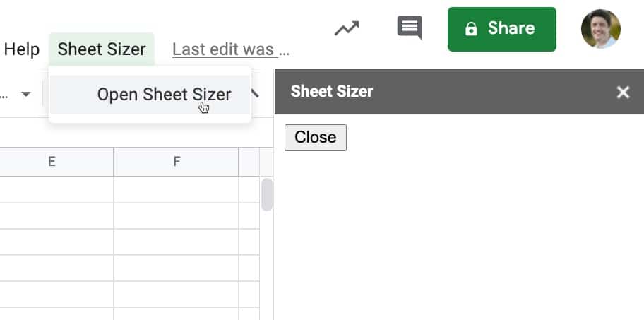Expand the toolbar dropdown arrow beside the ellipsis

point(26,95)
